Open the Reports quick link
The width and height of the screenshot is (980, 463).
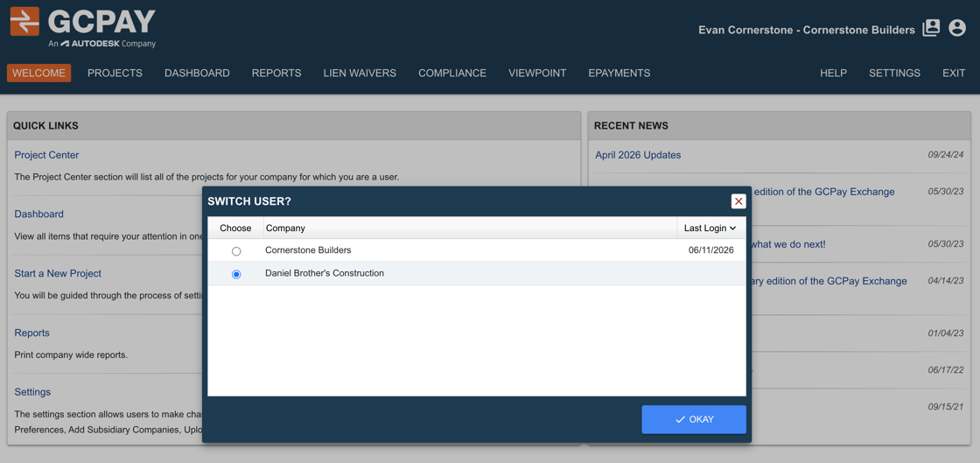(x=31, y=333)
